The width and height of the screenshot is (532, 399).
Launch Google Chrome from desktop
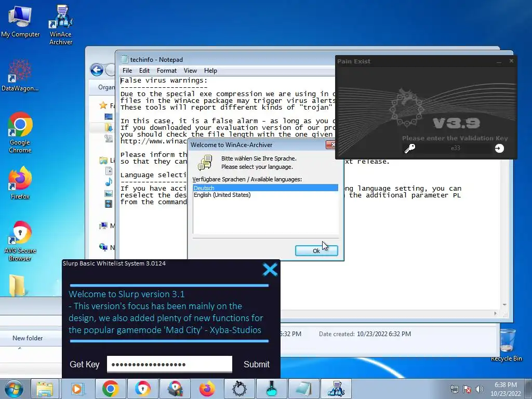tap(20, 132)
